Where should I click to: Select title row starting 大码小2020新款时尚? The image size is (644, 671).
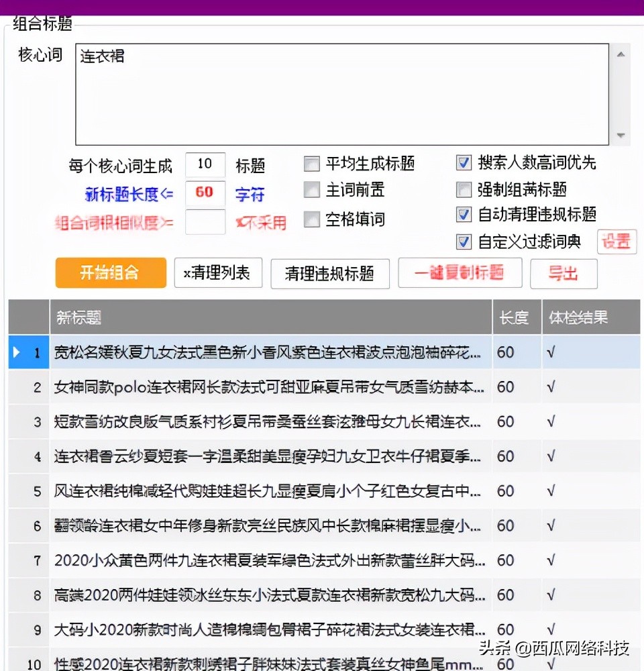(x=271, y=629)
